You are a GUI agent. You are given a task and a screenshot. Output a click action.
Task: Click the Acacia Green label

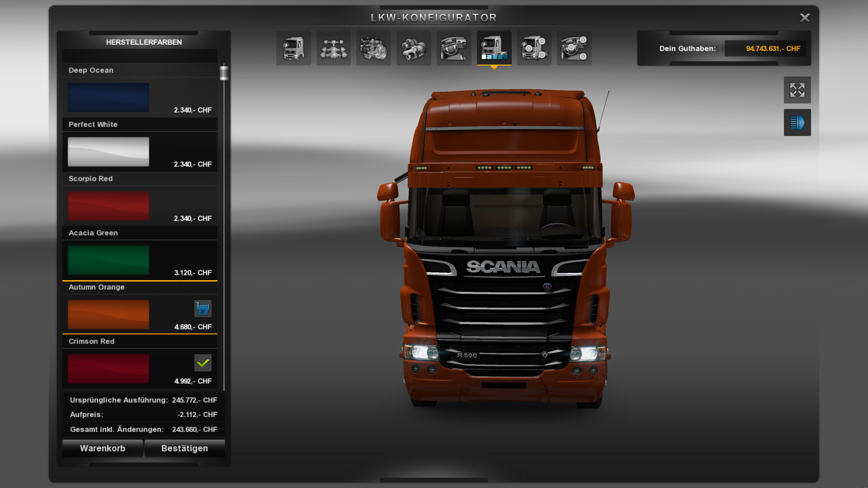point(93,233)
